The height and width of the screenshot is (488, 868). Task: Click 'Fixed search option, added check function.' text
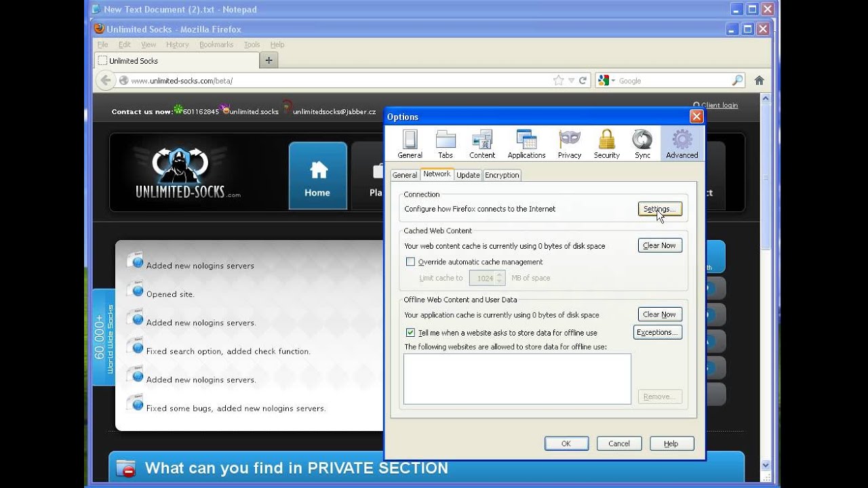pos(229,351)
